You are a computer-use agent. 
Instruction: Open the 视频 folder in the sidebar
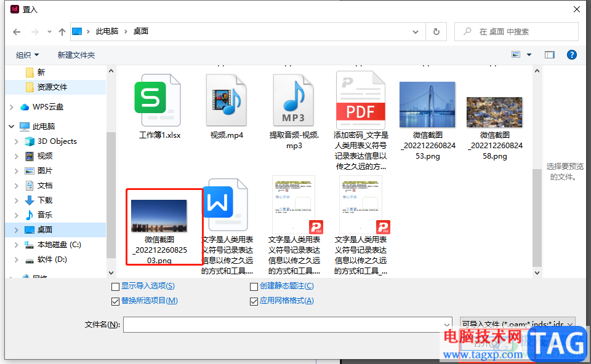[x=44, y=156]
